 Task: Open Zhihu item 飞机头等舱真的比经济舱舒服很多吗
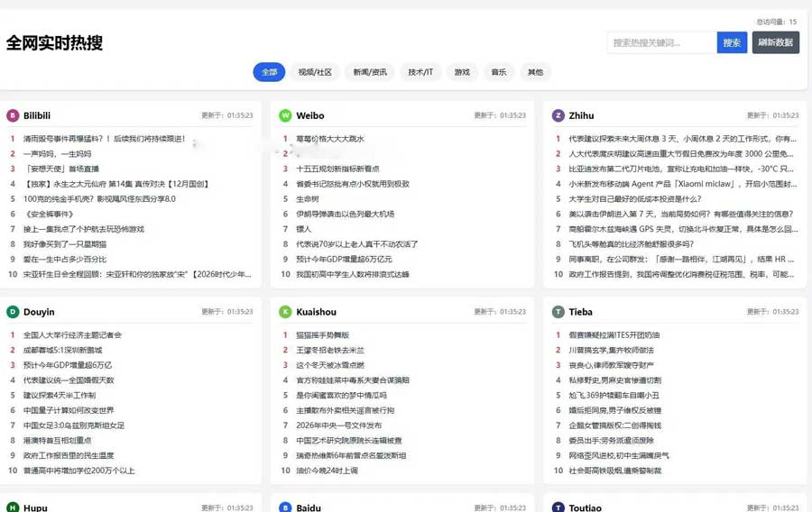(x=631, y=243)
